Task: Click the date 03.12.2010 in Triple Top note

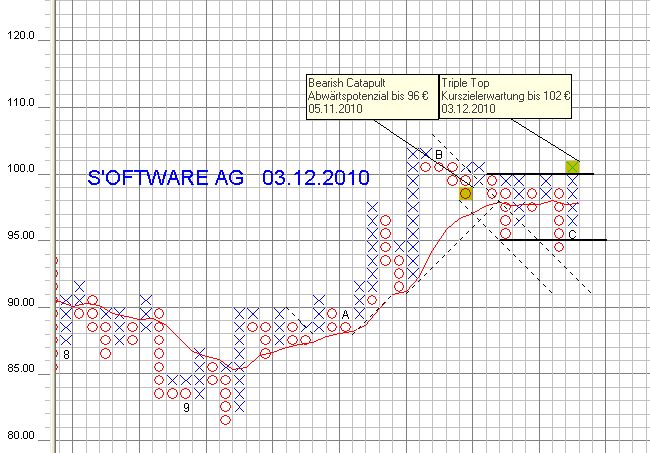Action: click(x=468, y=109)
